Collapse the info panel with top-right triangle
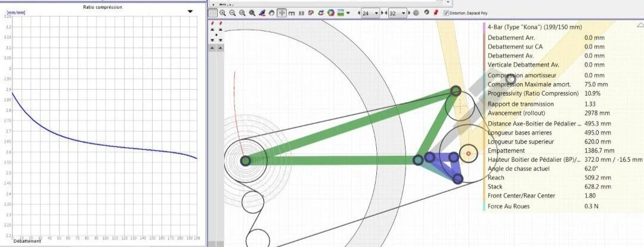The width and height of the screenshot is (644, 247). pos(640,25)
